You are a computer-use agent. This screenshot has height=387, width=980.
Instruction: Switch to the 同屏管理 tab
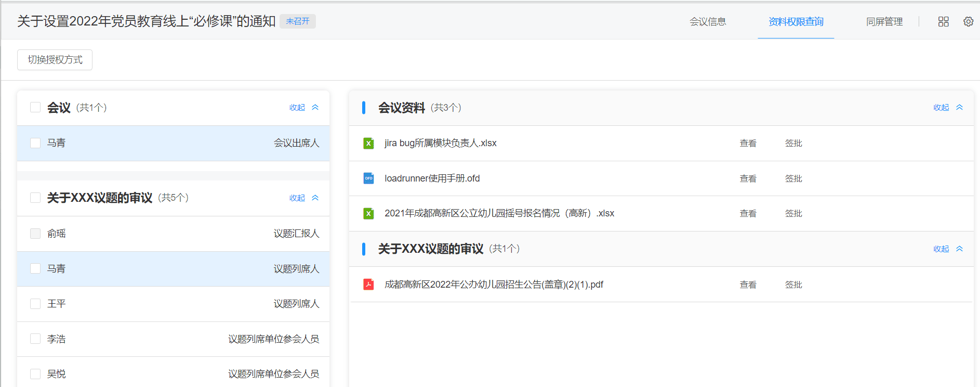(884, 21)
